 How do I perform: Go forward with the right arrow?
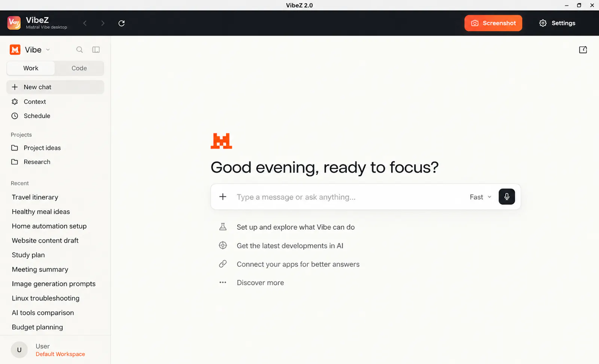coord(103,23)
